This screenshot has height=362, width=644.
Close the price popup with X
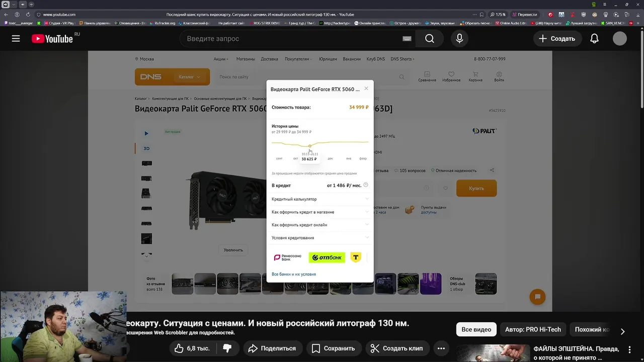pos(366,88)
